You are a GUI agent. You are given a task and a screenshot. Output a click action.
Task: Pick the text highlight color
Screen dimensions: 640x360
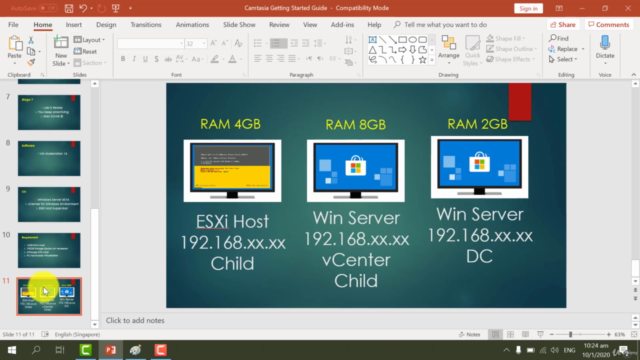tap(215, 59)
